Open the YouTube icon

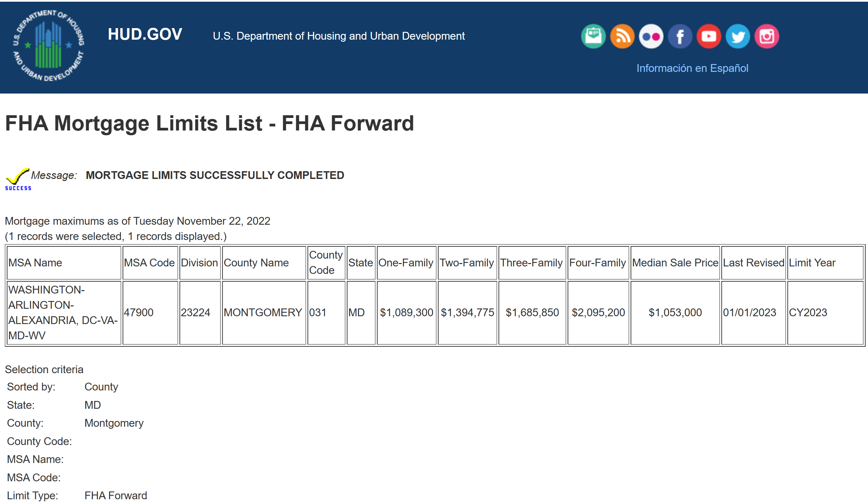(x=709, y=36)
